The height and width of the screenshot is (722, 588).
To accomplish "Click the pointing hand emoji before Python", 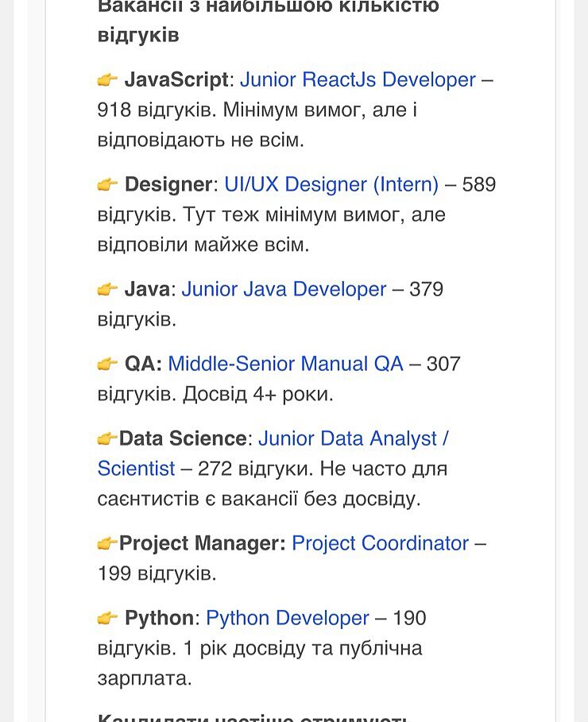I will coord(107,619).
